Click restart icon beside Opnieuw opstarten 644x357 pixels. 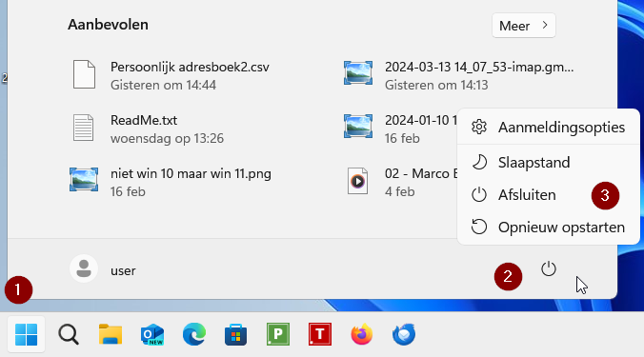point(479,227)
